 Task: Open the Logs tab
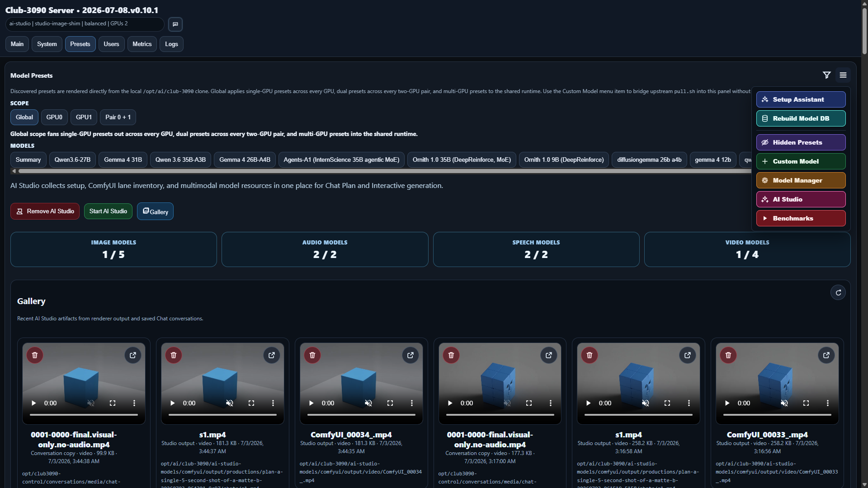(x=171, y=44)
